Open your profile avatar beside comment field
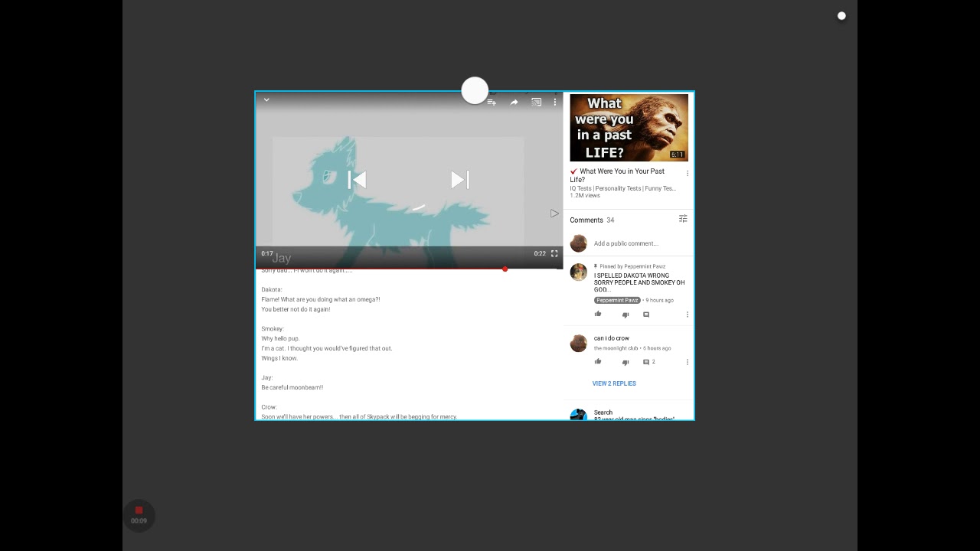Screen dimensions: 980x551 pyautogui.click(x=579, y=243)
